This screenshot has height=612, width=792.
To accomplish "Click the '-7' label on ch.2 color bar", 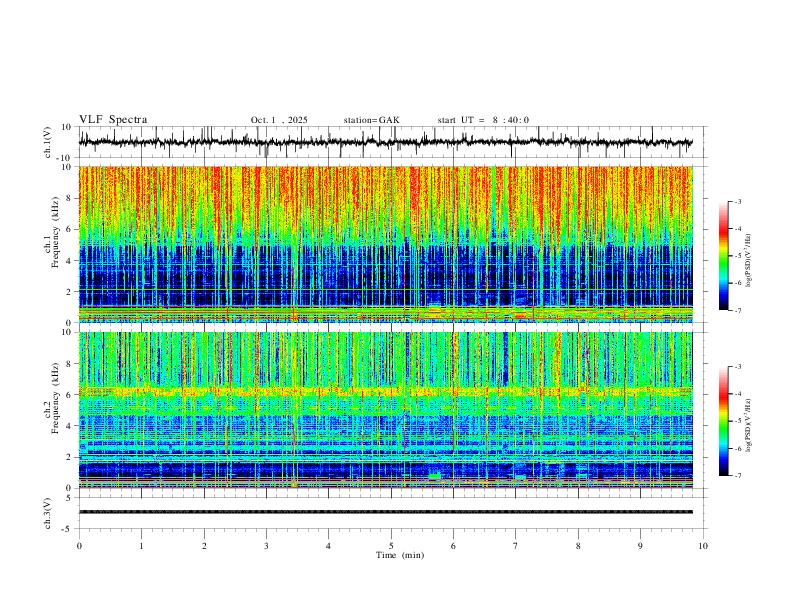I will [x=738, y=476].
